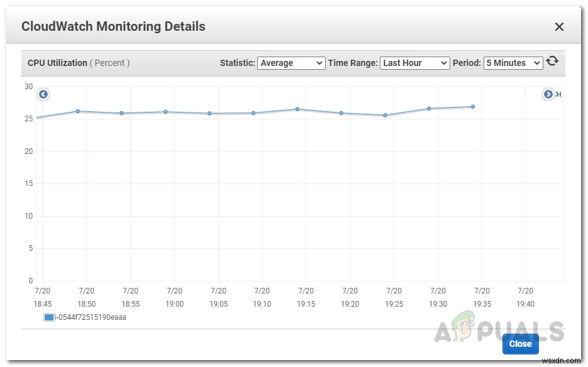Click the Appuals watermark logo
This screenshot has height=367, width=588.
[x=463, y=327]
